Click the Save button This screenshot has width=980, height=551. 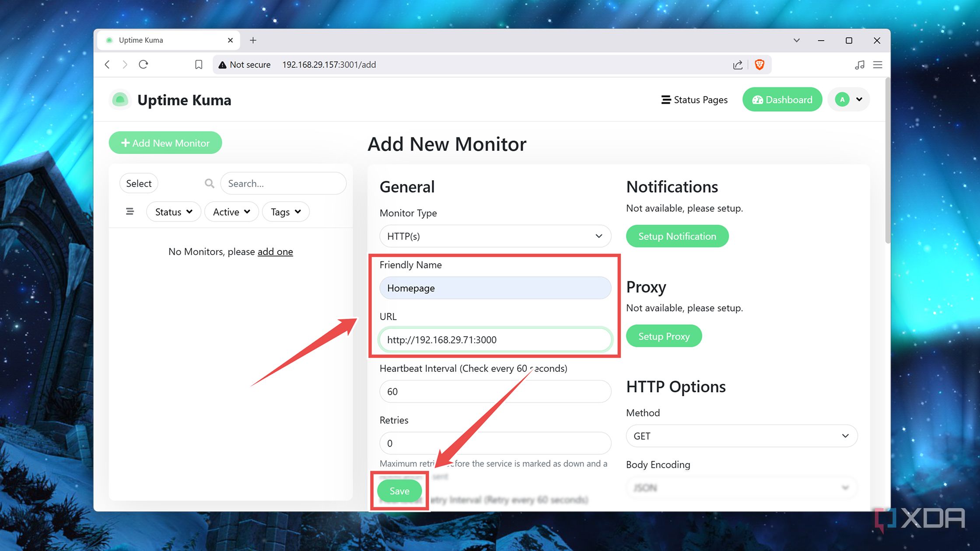coord(399,491)
